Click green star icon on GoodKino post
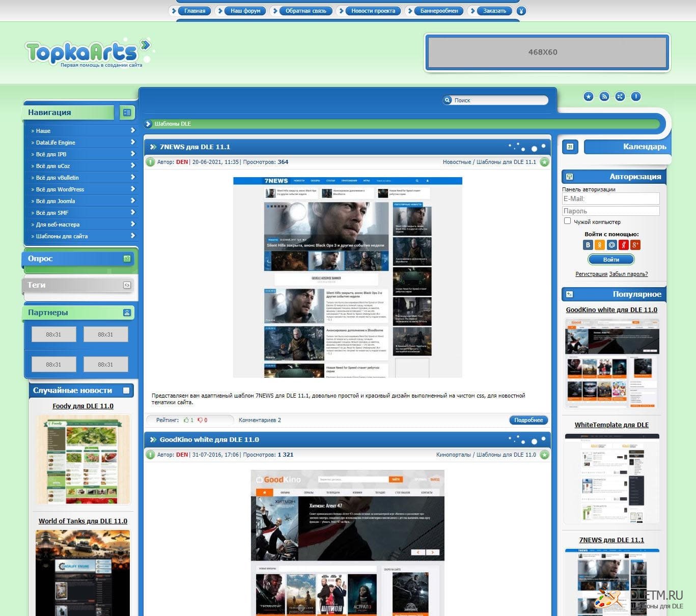This screenshot has width=696, height=616. click(x=545, y=455)
